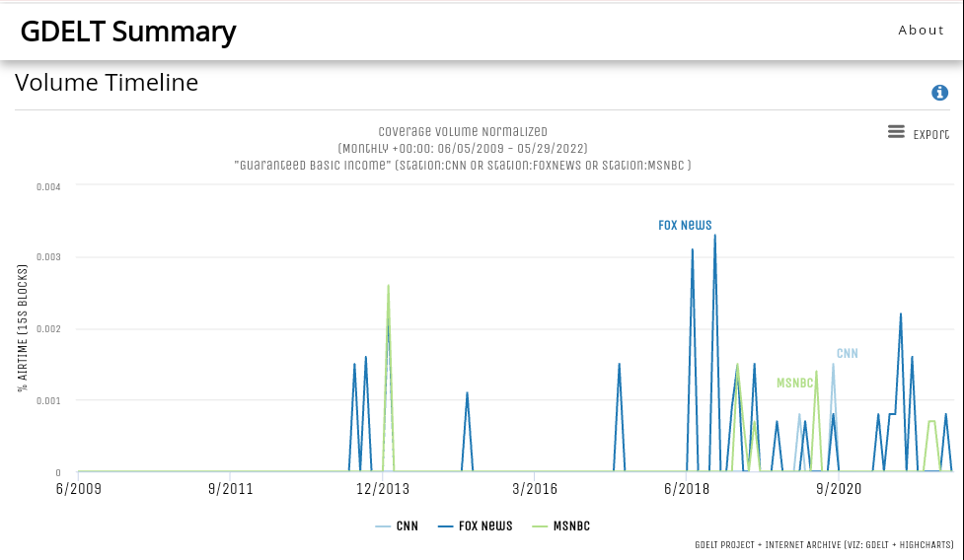Click the CNN peak at 9/2020

click(x=833, y=365)
